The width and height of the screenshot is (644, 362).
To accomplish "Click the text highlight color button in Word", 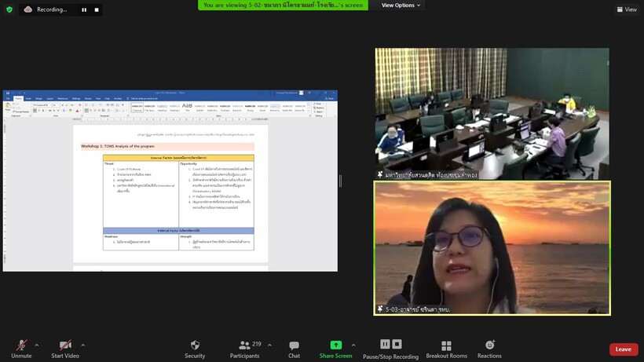I will [x=71, y=111].
